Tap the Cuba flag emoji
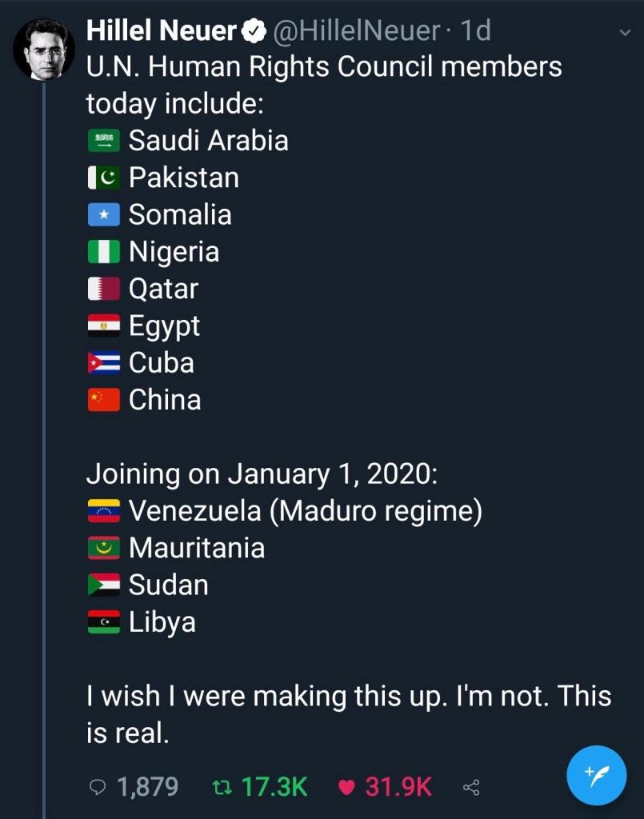Image resolution: width=644 pixels, height=819 pixels. [x=104, y=363]
